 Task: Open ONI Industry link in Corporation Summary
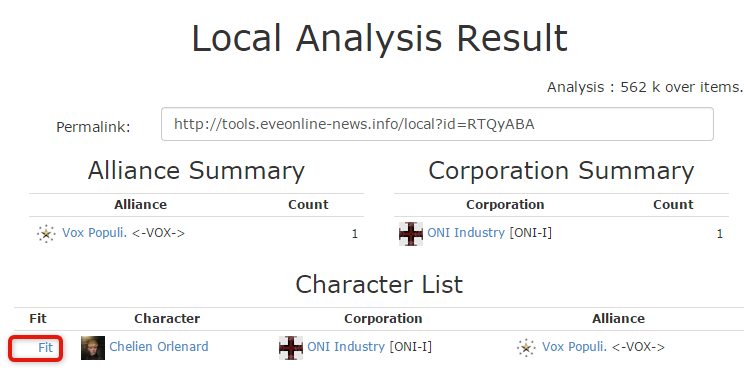(x=466, y=233)
